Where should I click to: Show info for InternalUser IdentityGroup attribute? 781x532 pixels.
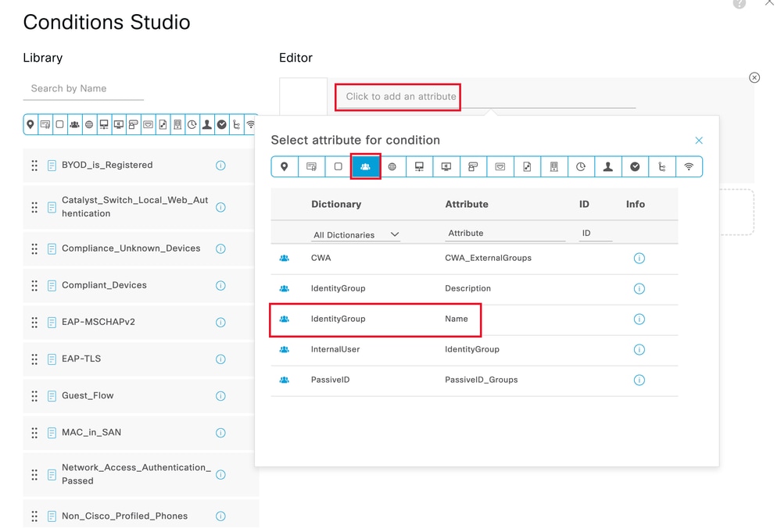click(639, 349)
